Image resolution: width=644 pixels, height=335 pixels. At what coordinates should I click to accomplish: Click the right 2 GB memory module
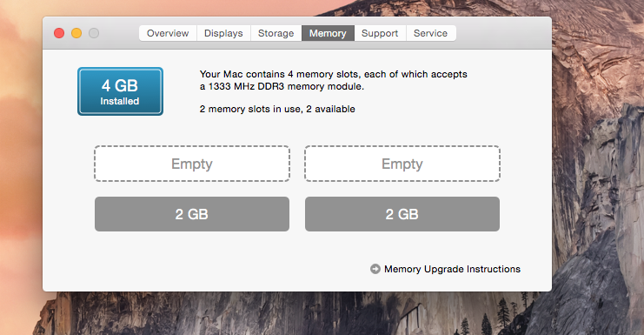pyautogui.click(x=402, y=214)
